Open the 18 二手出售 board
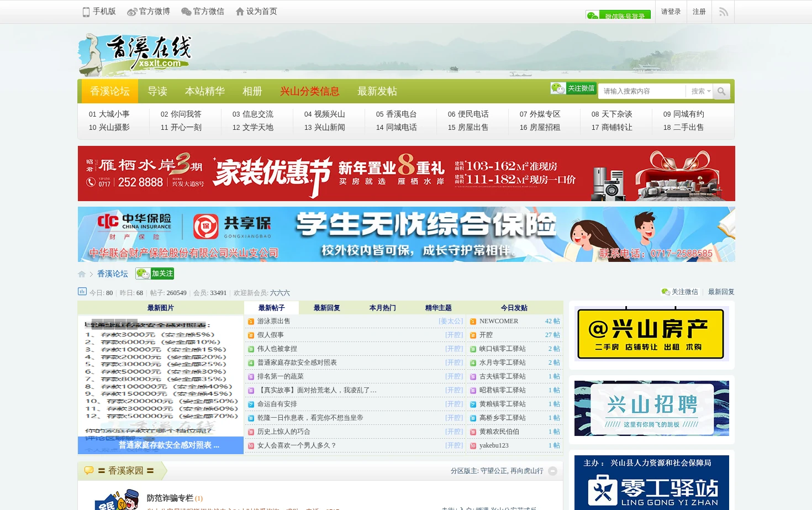This screenshot has height=510, width=812. (x=684, y=127)
